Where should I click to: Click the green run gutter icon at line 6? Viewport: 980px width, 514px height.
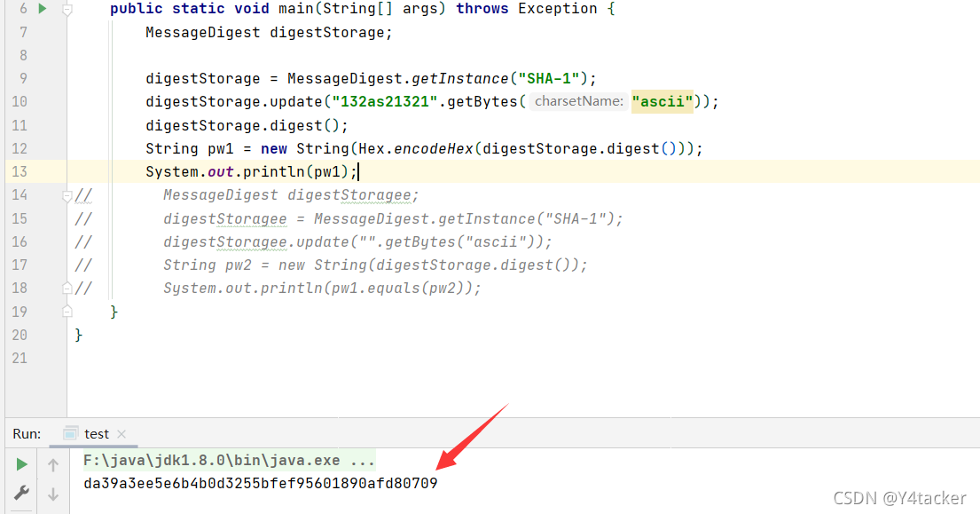point(43,9)
